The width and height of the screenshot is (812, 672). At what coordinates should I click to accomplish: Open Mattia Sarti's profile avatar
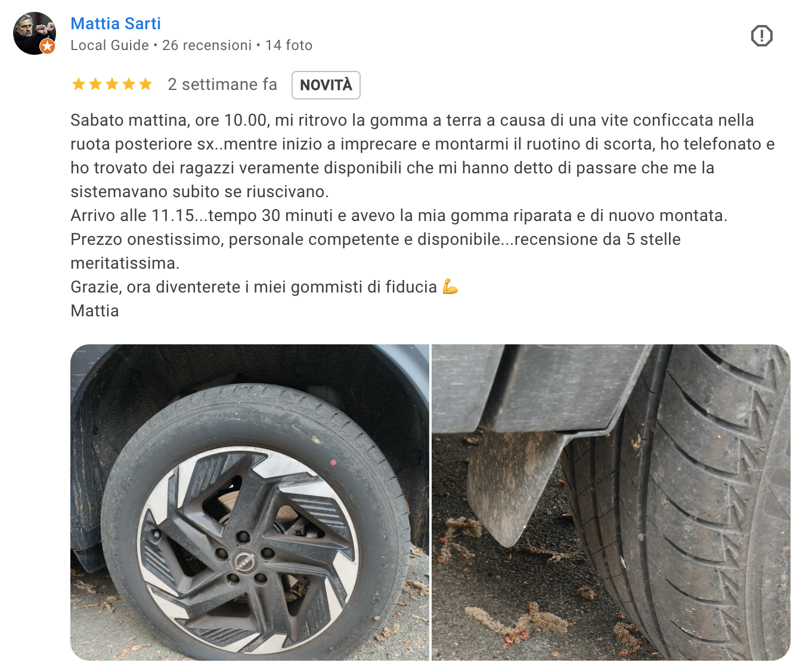point(35,33)
